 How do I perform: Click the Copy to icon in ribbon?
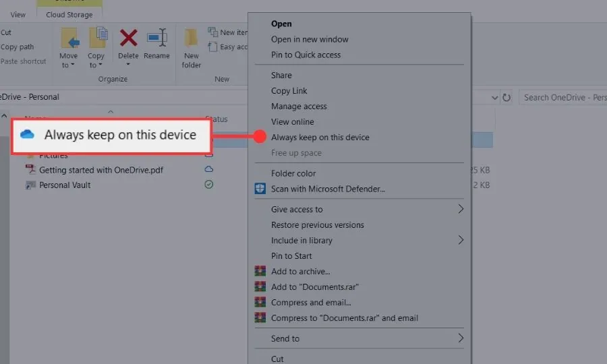(98, 38)
